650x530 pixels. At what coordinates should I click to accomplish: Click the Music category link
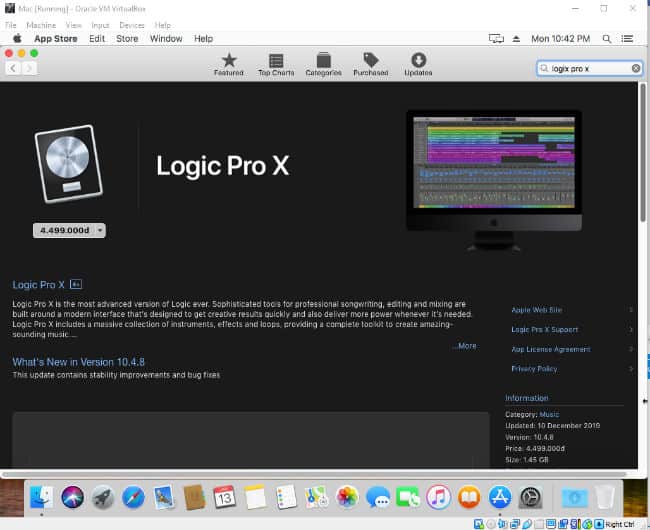coord(549,414)
